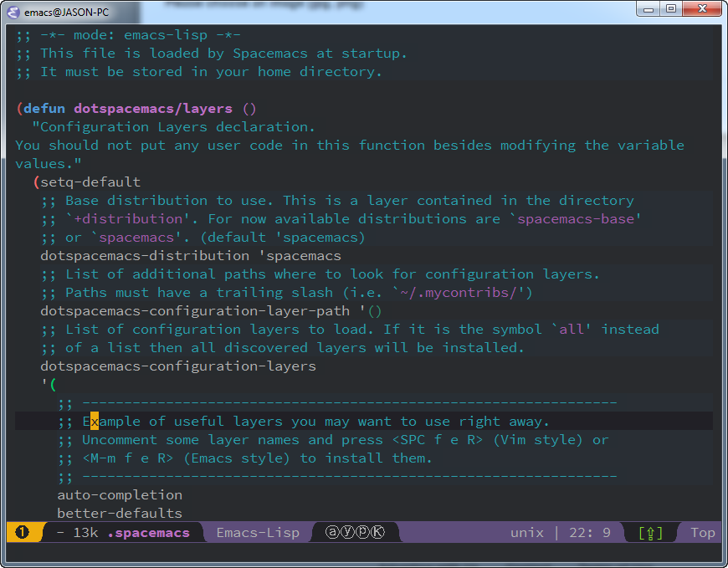This screenshot has width=728, height=568.
Task: Click the green opening parenthesis of layers list
Action: pyautogui.click(x=53, y=385)
